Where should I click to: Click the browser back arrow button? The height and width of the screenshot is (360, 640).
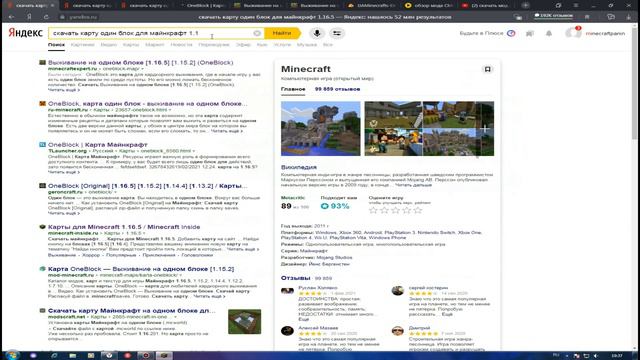(x=11, y=17)
